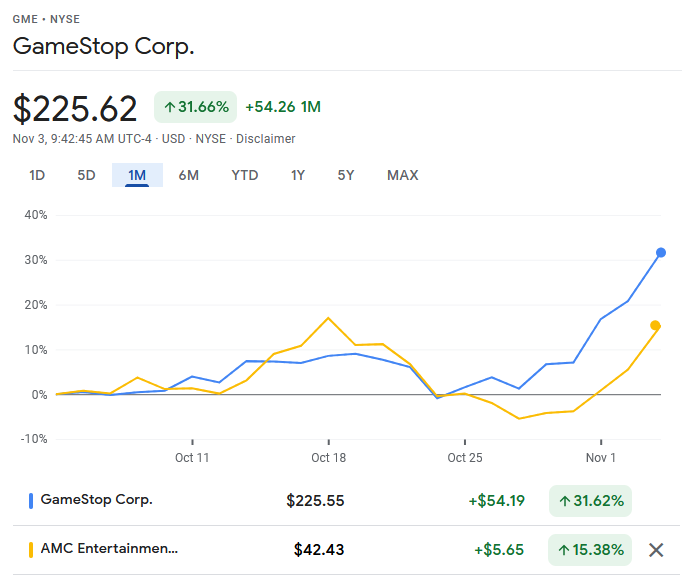
Task: Click the yellow AMC legend color bar
Action: click(x=31, y=550)
